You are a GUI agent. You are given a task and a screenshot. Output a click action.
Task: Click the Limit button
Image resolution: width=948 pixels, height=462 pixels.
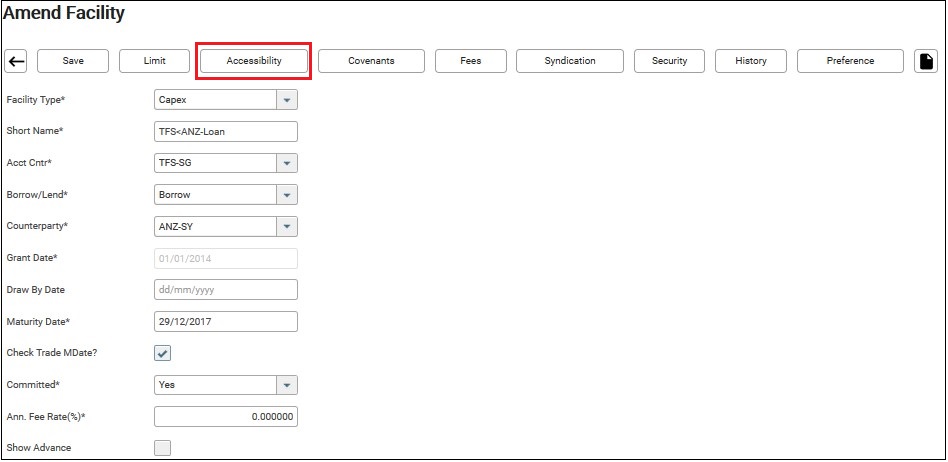tap(154, 61)
